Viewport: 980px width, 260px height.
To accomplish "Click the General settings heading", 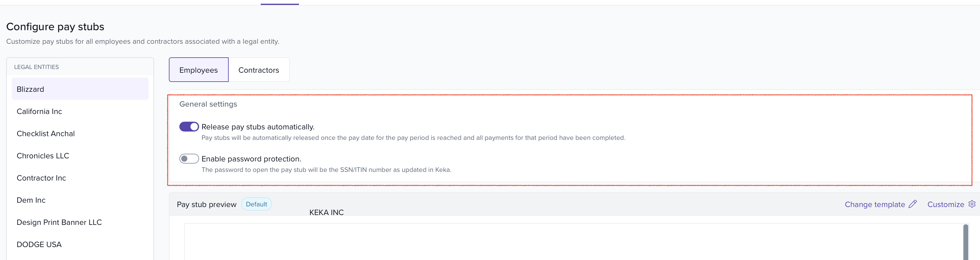I will (208, 104).
